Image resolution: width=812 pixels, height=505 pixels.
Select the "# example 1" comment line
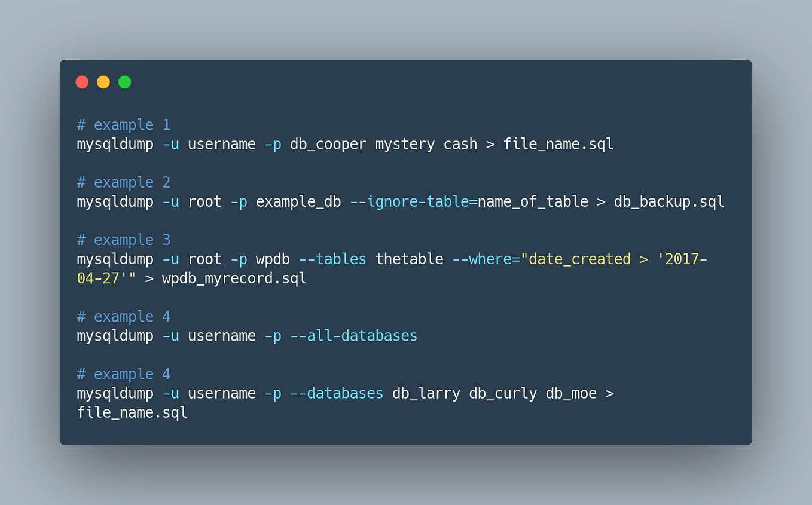click(123, 124)
